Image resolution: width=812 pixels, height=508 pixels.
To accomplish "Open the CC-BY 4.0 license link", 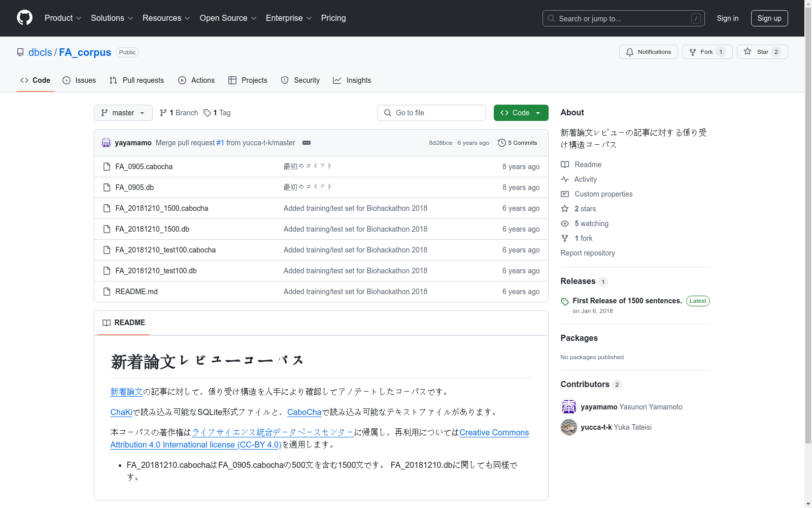I will (x=320, y=438).
